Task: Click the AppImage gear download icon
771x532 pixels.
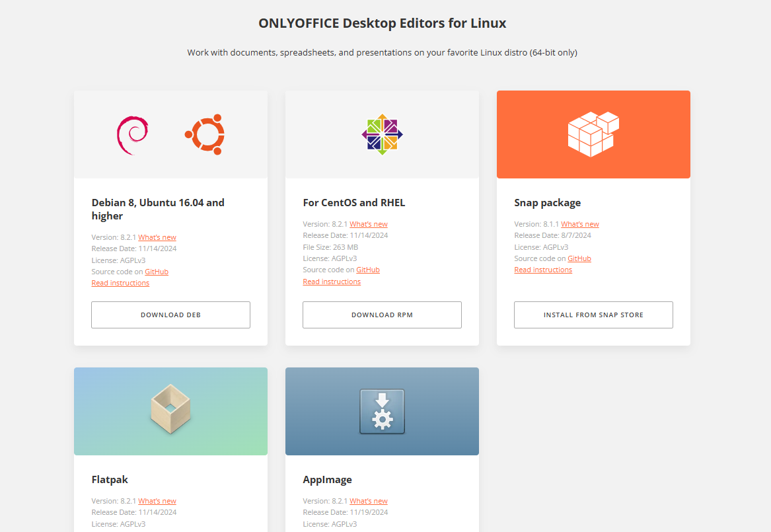Action: coord(382,412)
